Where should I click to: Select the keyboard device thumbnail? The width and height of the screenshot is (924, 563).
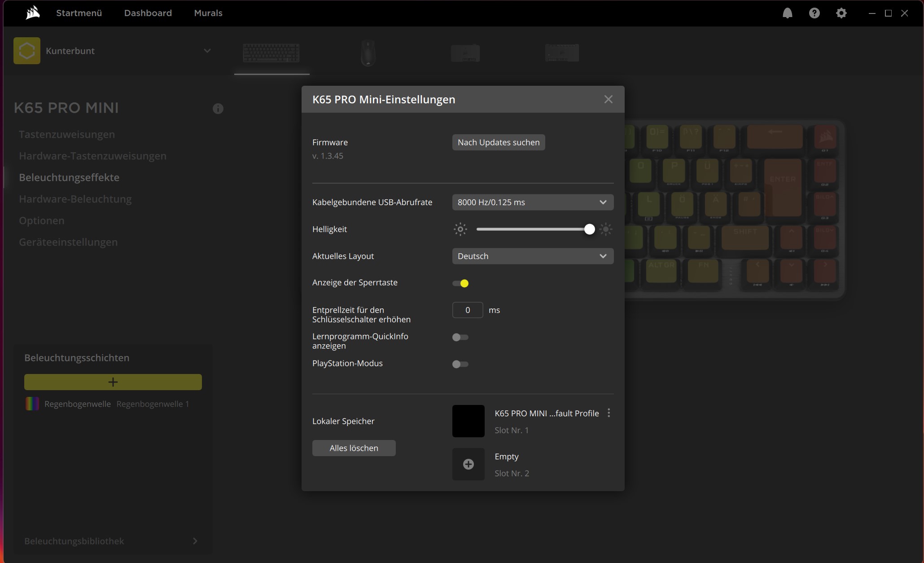pos(271,53)
